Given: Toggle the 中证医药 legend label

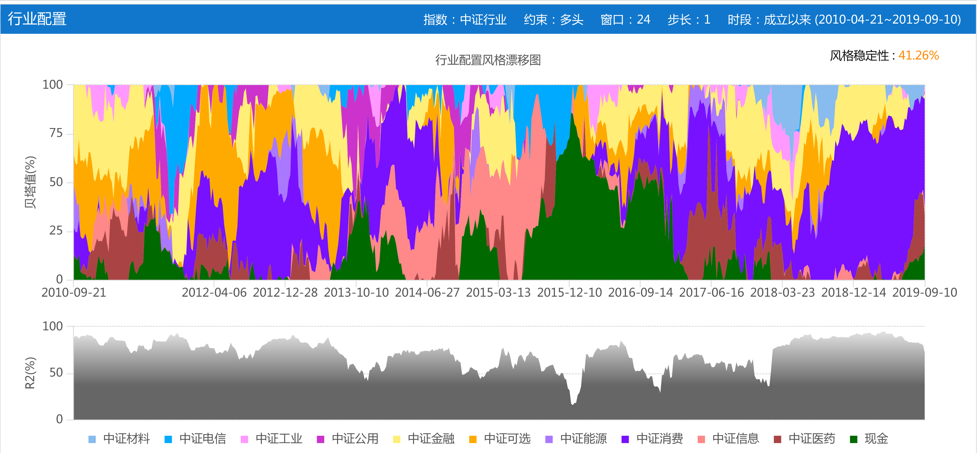Looking at the screenshot, I should click(x=812, y=438).
